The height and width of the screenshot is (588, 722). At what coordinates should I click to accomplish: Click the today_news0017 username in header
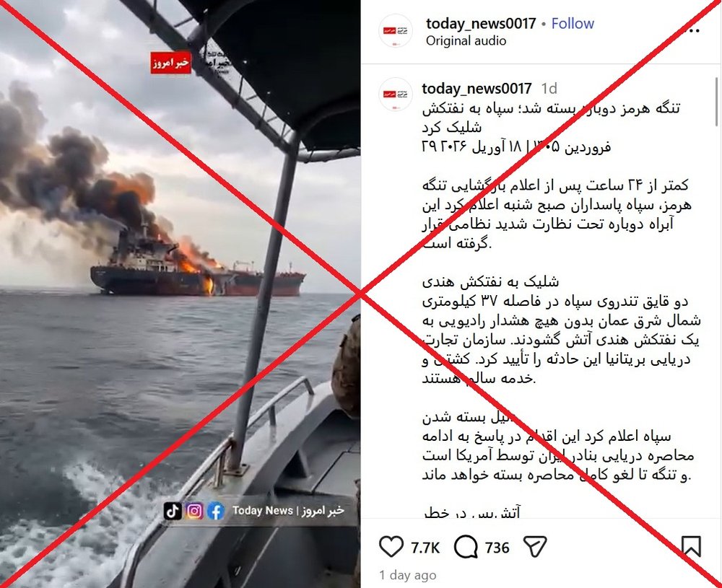pos(481,24)
